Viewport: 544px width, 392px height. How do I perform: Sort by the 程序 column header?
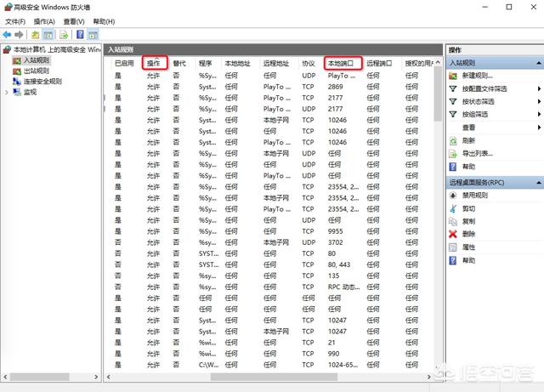pos(205,63)
